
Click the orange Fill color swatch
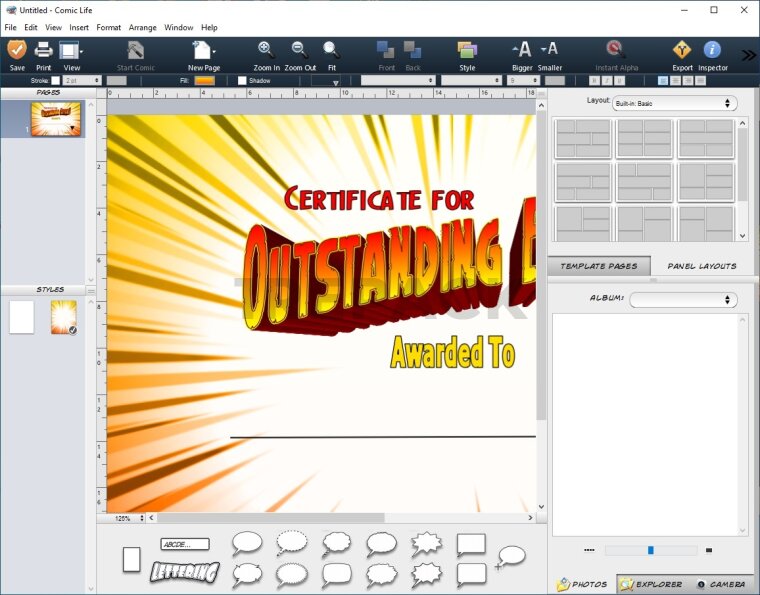204,80
